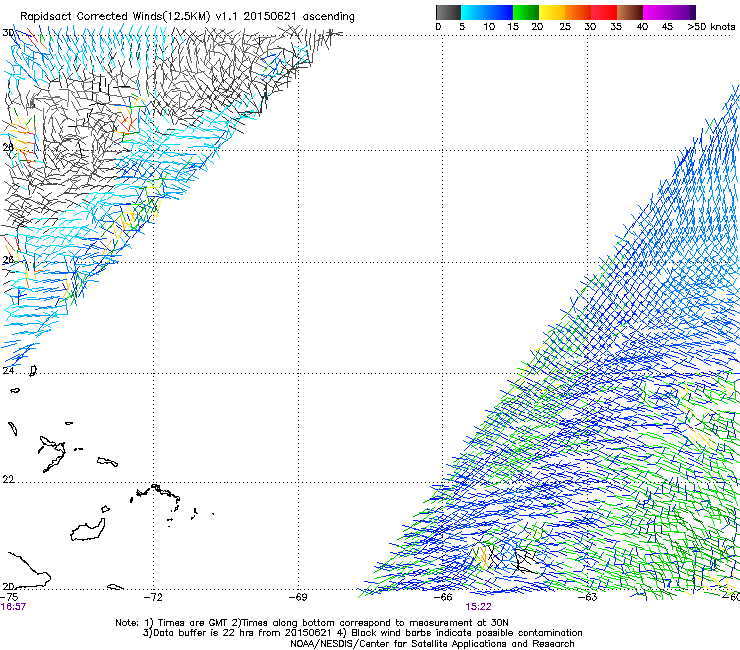Image resolution: width=740 pixels, height=650 pixels.
Task: Click the 'Times are GMT' note line
Action: tap(312, 623)
